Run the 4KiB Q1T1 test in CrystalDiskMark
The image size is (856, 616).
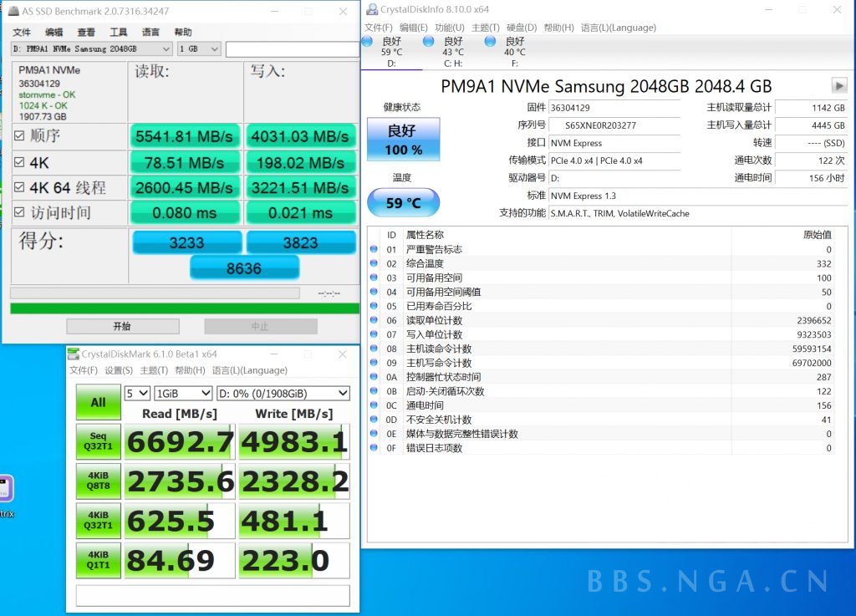pos(98,560)
